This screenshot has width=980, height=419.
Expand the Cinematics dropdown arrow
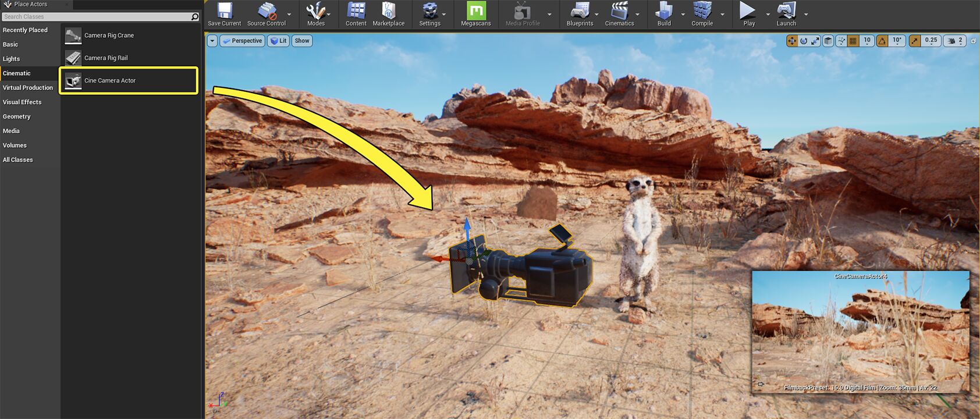pos(637,14)
